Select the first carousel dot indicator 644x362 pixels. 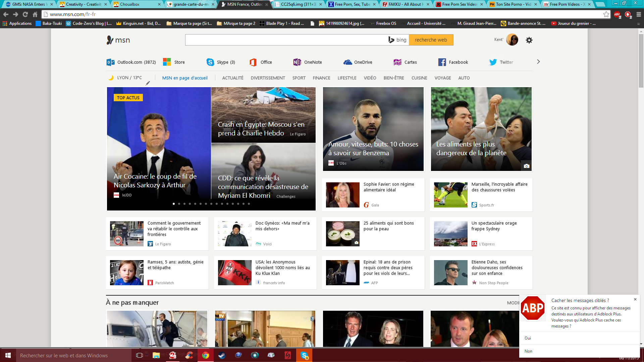[174, 204]
